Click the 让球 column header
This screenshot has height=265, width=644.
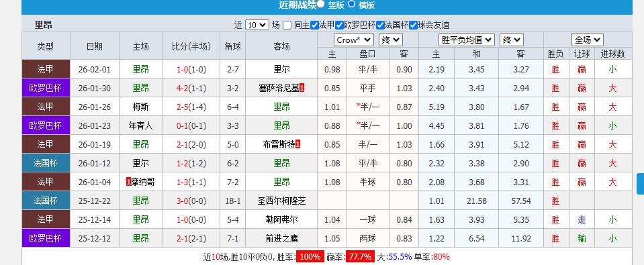[582, 54]
